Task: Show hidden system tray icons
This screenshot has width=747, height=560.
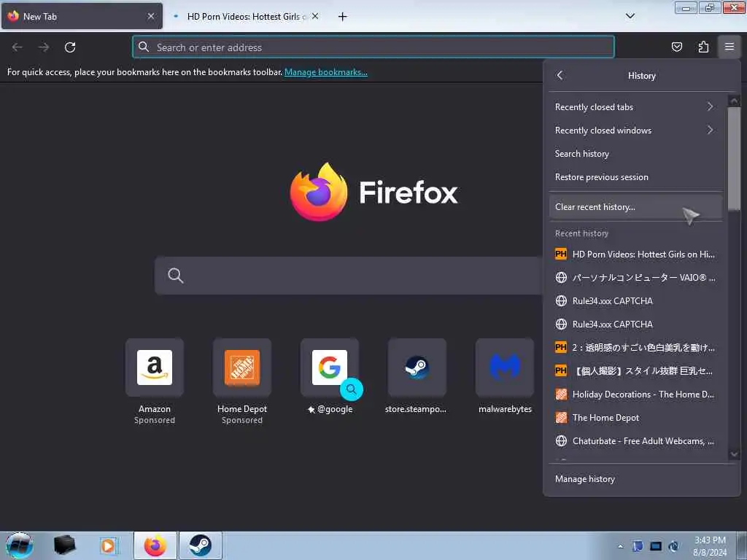Action: [x=620, y=546]
